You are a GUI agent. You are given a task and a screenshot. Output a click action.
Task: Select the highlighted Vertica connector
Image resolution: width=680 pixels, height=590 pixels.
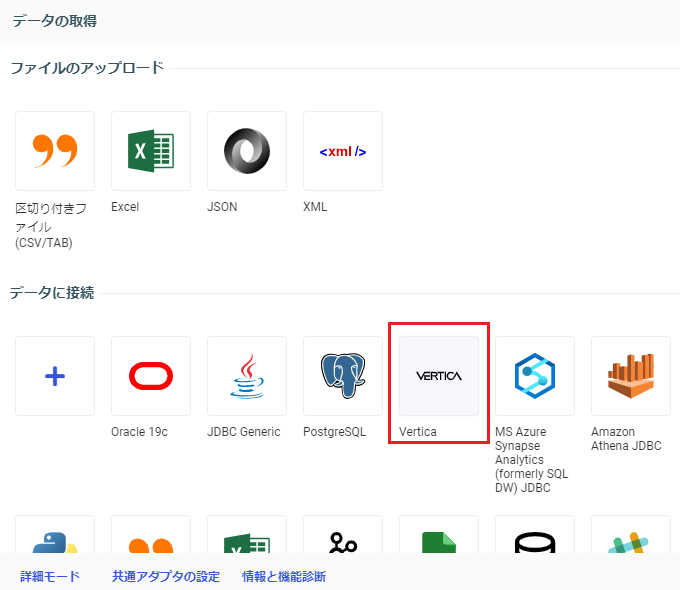coord(439,376)
